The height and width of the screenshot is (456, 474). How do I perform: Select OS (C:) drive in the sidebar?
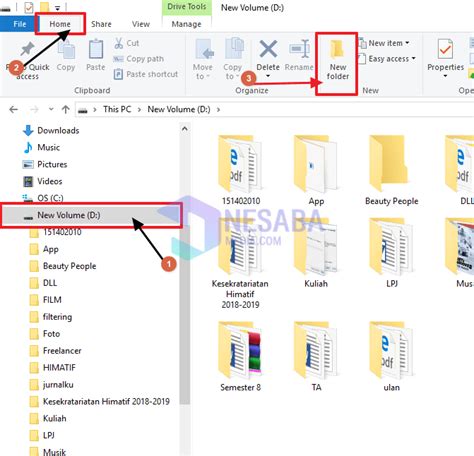(x=43, y=198)
